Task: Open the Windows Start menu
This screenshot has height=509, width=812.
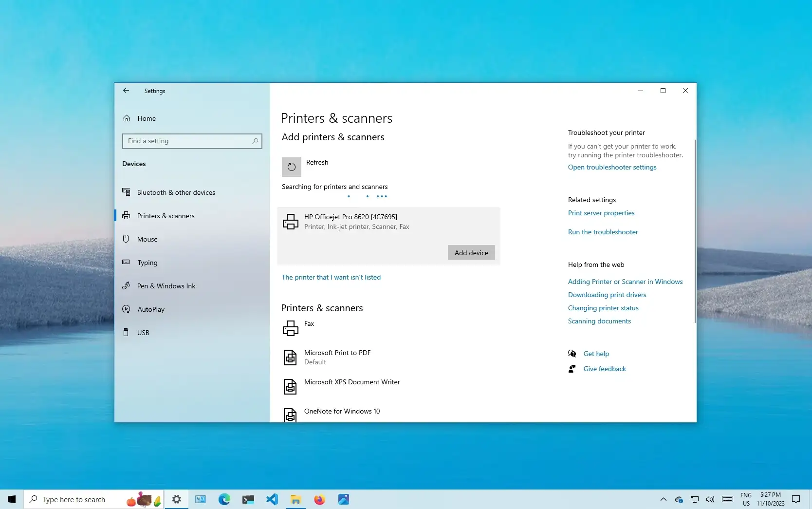Action: (12, 499)
